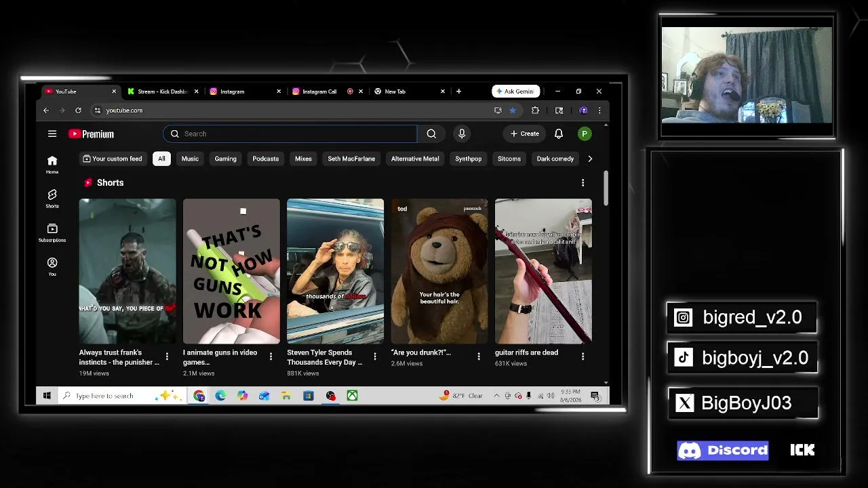Open the Chrome profile avatar

coord(583,110)
